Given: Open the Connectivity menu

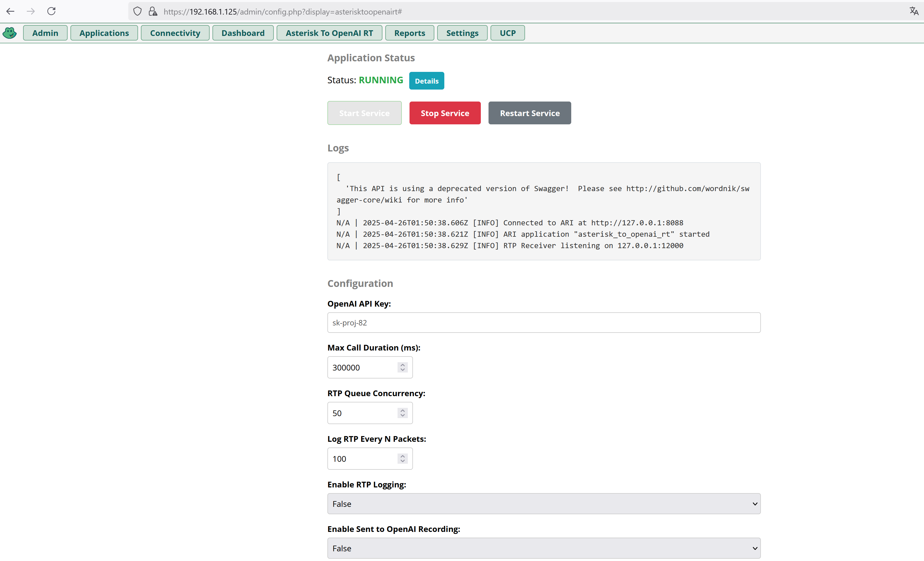Looking at the screenshot, I should [x=175, y=33].
